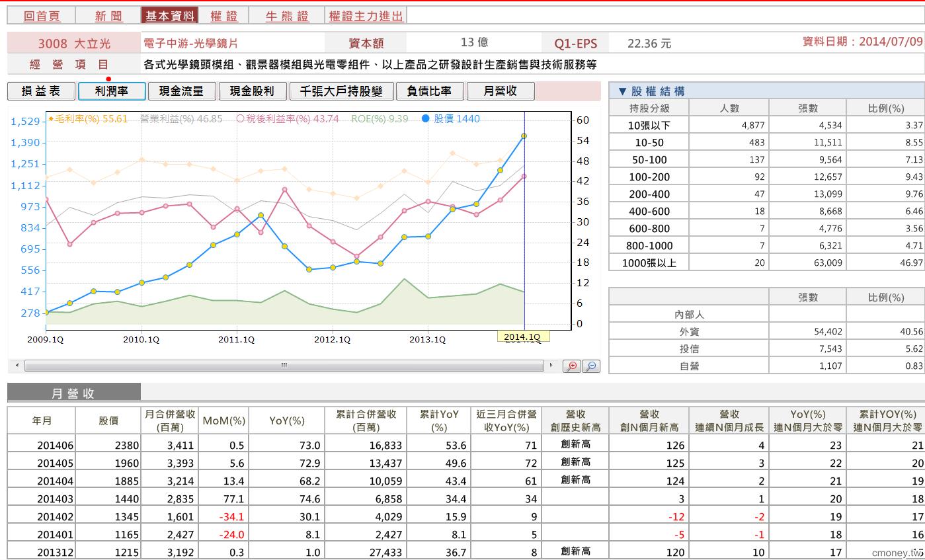This screenshot has height=560, width=925.
Task: Click the 2014.1Q data point on price line
Action: [524, 136]
